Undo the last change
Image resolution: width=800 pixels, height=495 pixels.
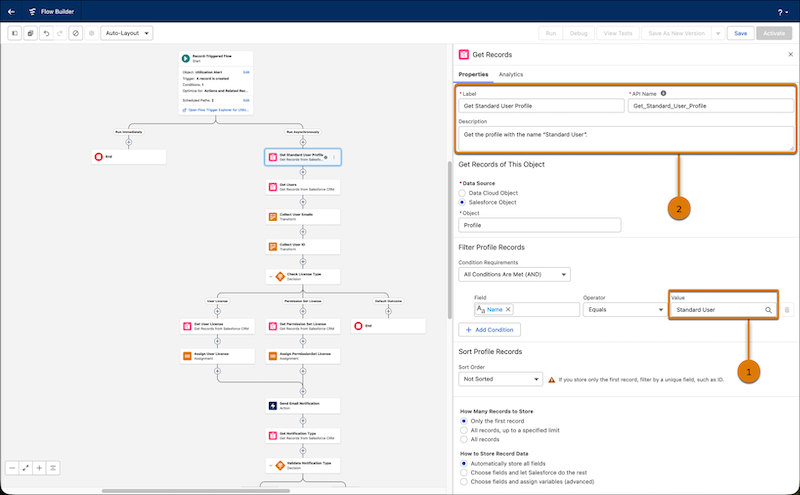(x=46, y=33)
